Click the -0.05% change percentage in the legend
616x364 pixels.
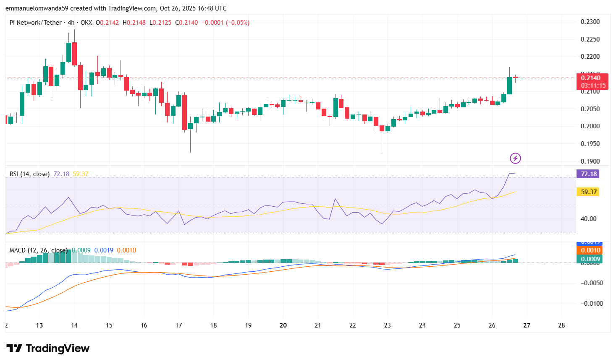(237, 23)
